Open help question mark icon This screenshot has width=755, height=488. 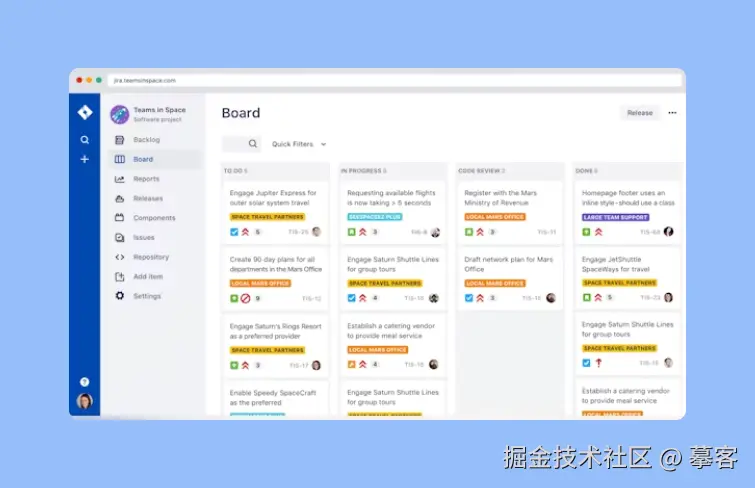84,382
